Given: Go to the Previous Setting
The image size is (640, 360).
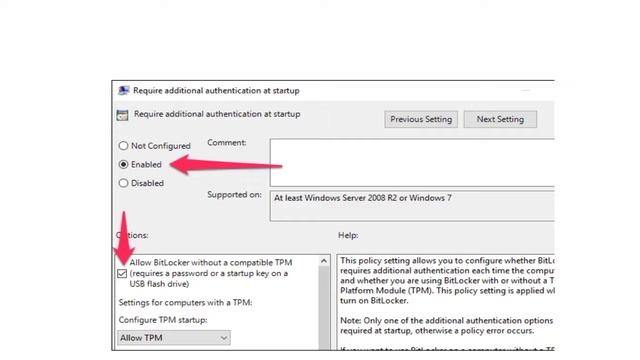Looking at the screenshot, I should coord(421,119).
